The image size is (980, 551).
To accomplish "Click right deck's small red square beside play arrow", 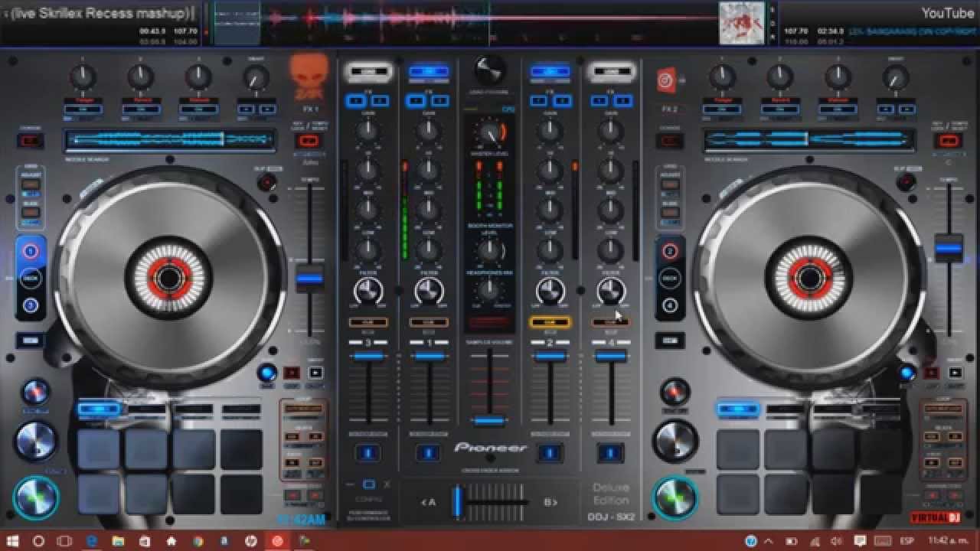I will 931,373.
